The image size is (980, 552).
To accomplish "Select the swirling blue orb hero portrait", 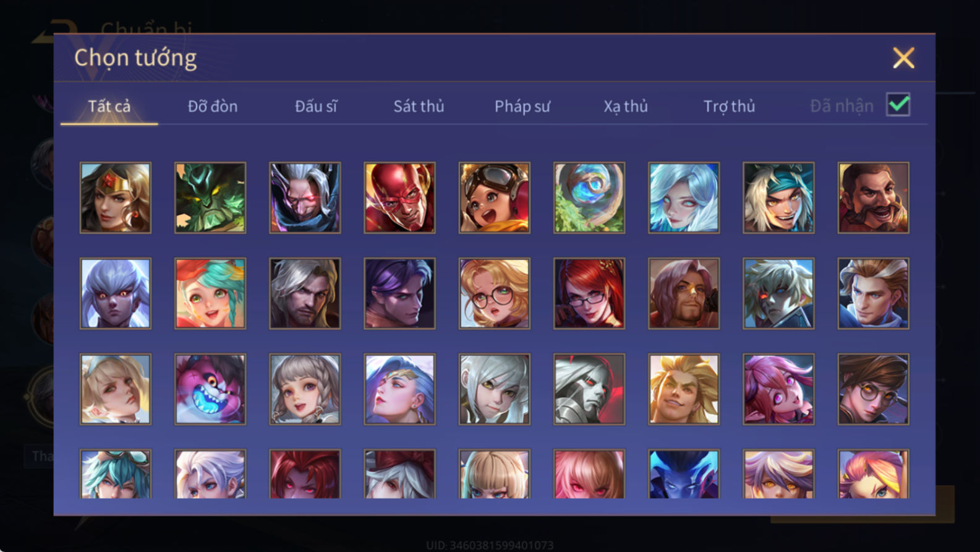I will click(x=589, y=198).
